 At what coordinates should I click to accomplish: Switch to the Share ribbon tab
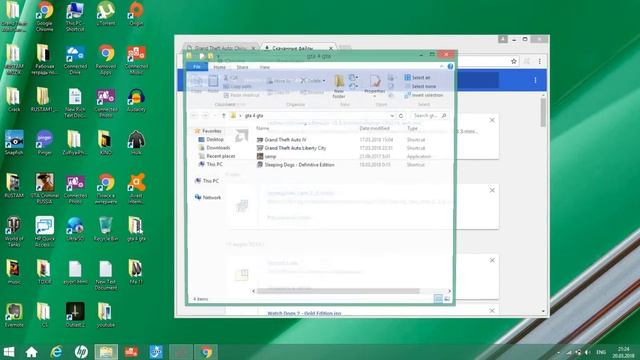click(242, 67)
